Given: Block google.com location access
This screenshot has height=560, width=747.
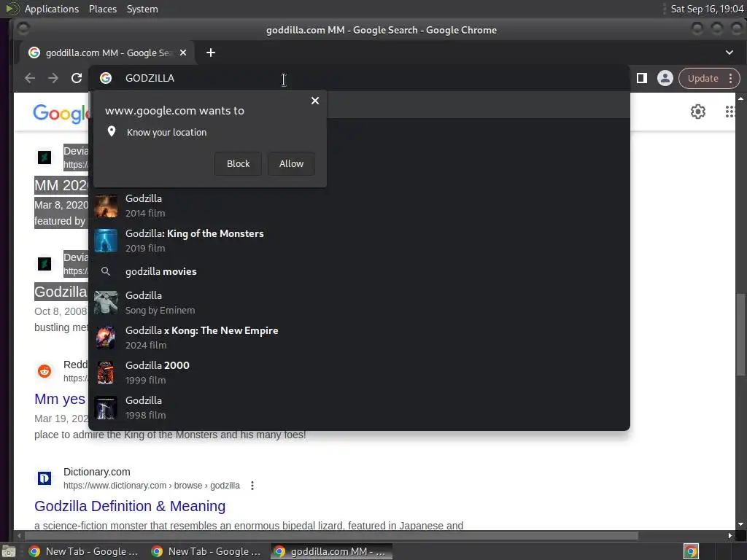Looking at the screenshot, I should [238, 164].
